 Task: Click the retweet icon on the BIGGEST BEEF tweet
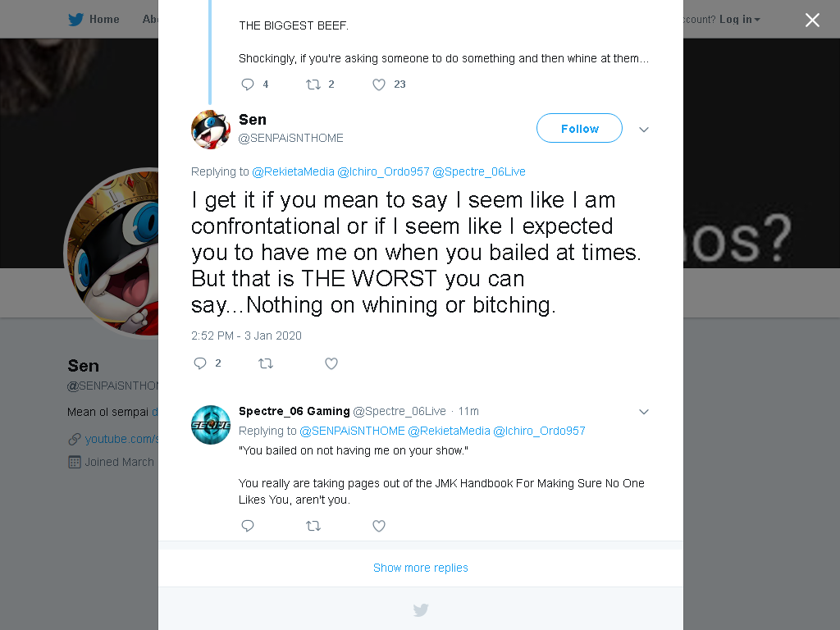coord(313,84)
